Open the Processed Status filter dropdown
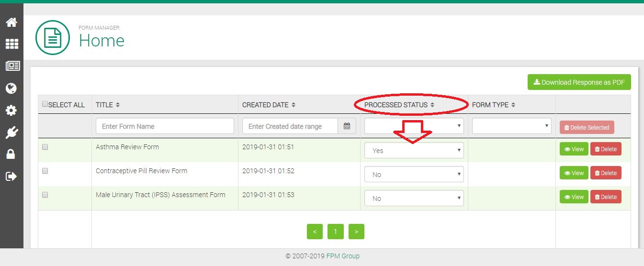Viewport: 644px width, 266px height. pos(414,126)
